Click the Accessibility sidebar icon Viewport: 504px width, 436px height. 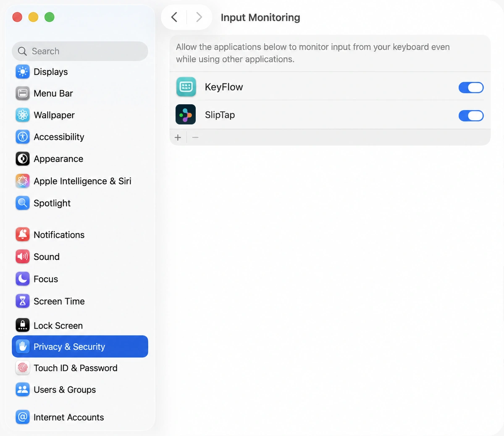pyautogui.click(x=23, y=137)
